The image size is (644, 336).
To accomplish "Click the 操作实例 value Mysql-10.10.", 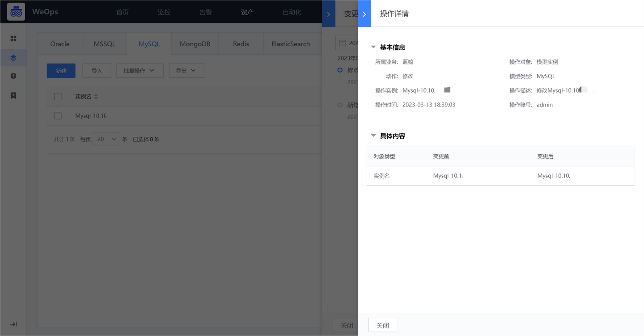I will [x=419, y=90].
